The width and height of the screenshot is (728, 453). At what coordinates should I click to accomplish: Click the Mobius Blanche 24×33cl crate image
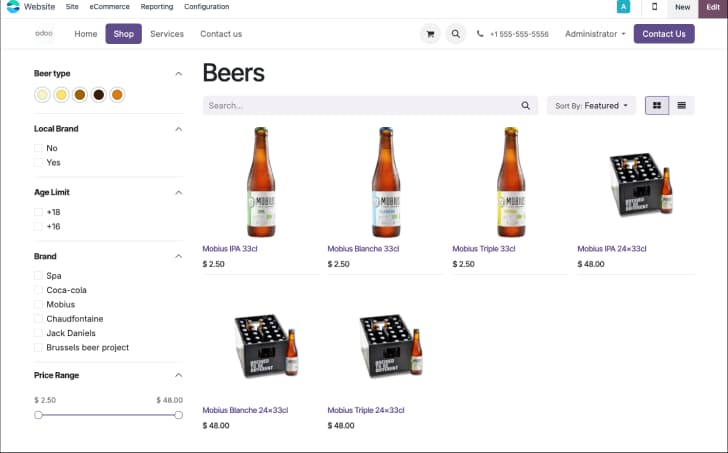point(266,346)
